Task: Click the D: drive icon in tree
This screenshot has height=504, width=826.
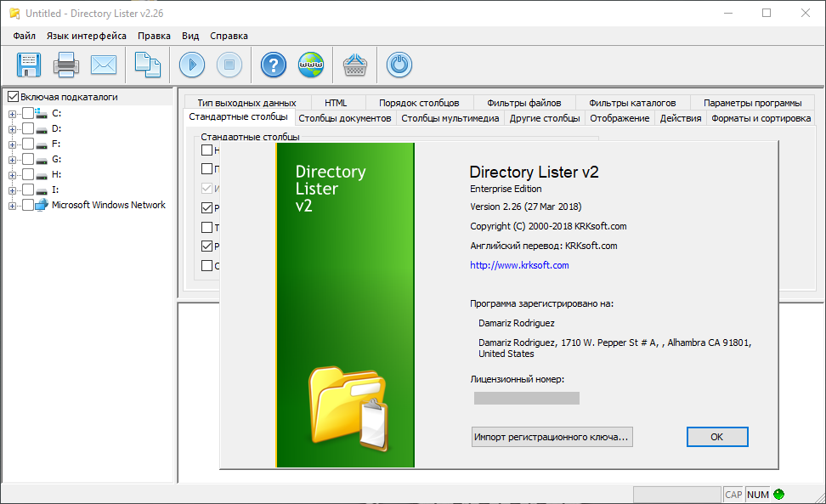Action: click(x=41, y=129)
